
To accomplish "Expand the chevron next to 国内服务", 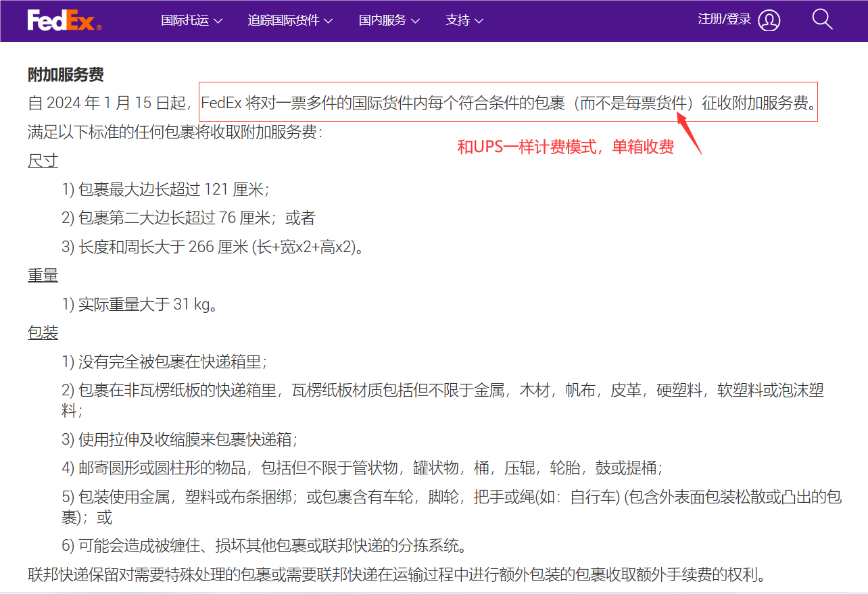I will click(x=415, y=21).
